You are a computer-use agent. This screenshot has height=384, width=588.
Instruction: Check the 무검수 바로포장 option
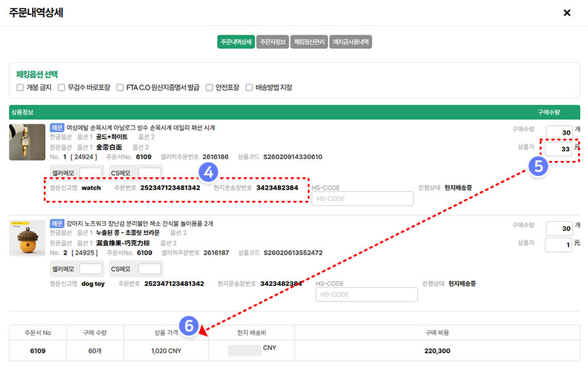61,88
